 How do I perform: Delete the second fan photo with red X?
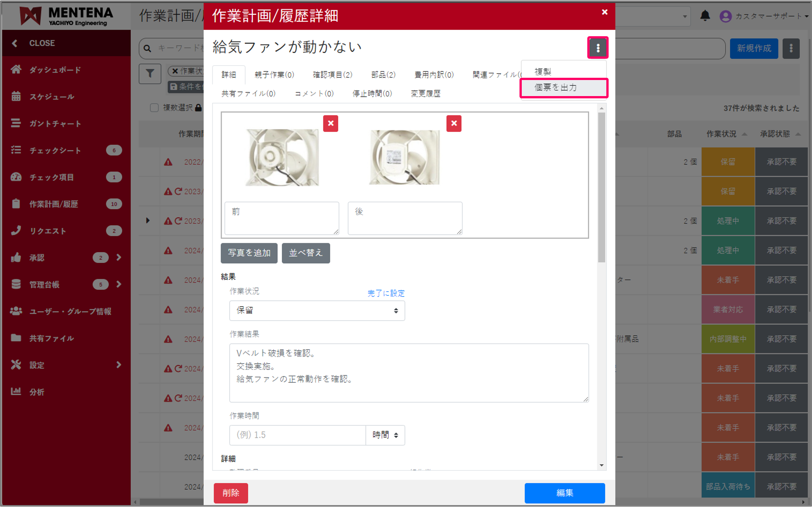(454, 124)
